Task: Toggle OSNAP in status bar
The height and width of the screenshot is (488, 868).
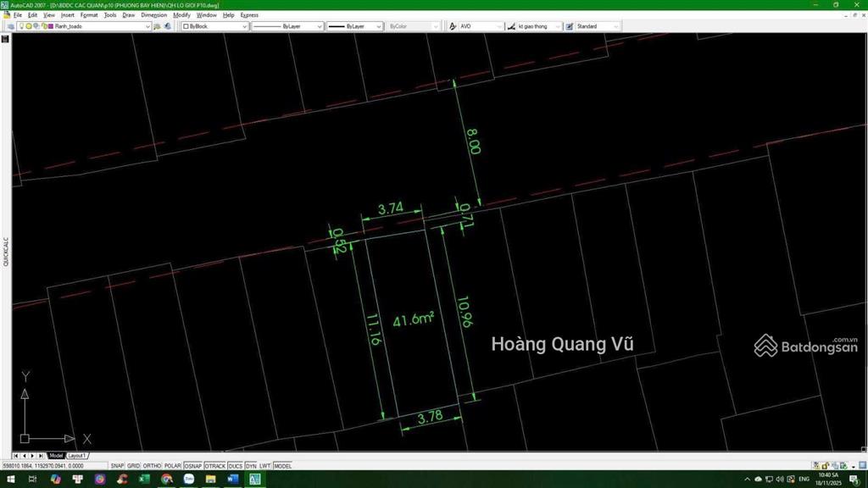Action: tap(192, 466)
